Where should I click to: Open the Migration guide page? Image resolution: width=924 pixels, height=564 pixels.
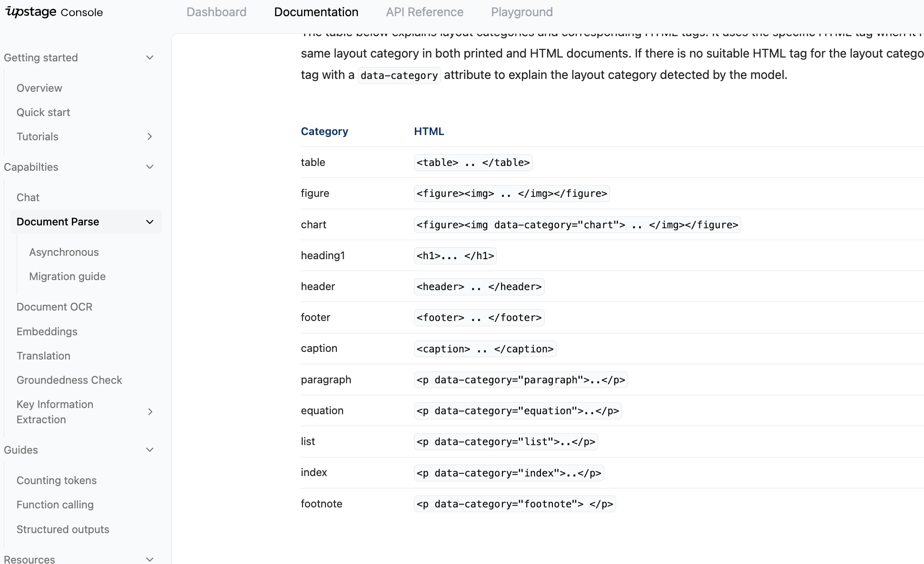(67, 276)
